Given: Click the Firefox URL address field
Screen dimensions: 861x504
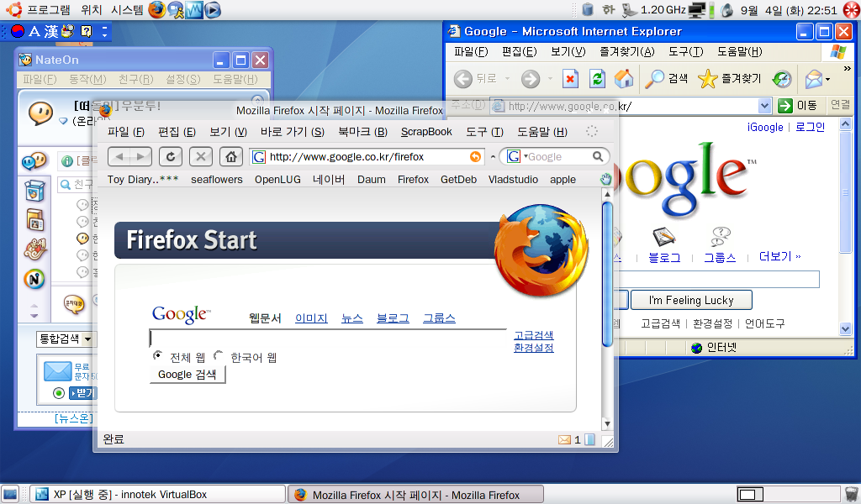Looking at the screenshot, I should click(365, 157).
